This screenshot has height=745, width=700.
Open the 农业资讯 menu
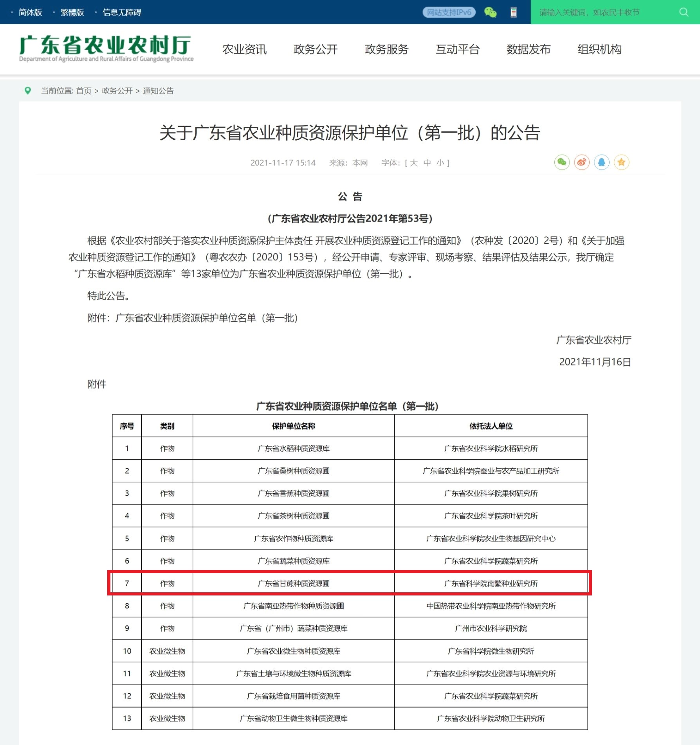pos(244,49)
